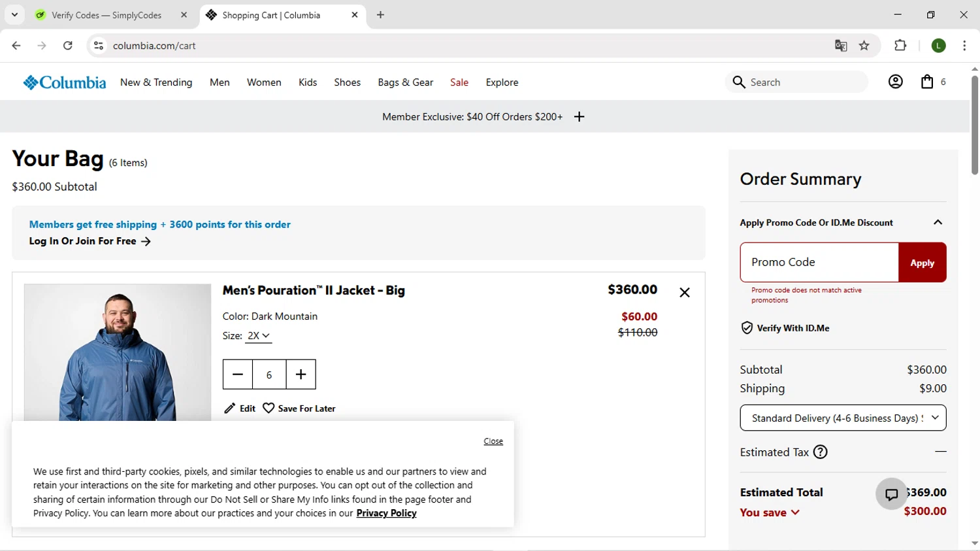Click the Order Summary heading

point(800,179)
